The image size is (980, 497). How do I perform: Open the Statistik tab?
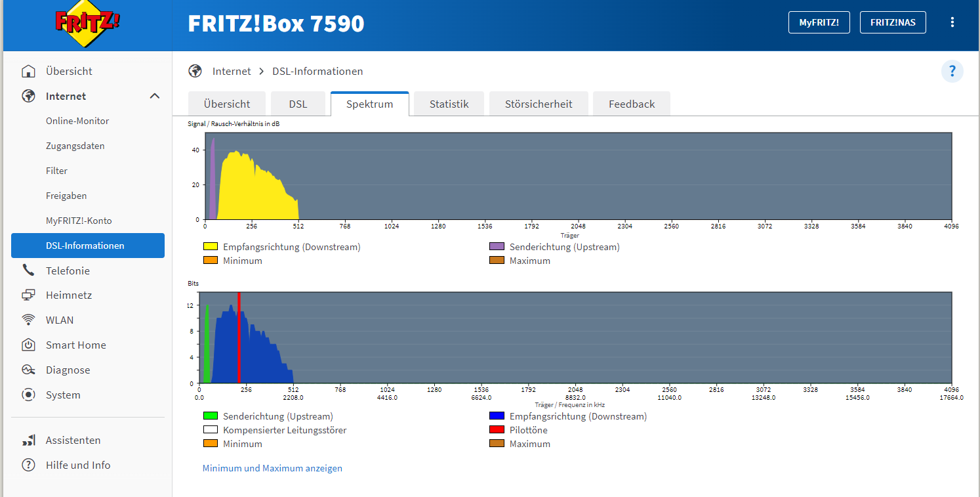click(x=449, y=104)
